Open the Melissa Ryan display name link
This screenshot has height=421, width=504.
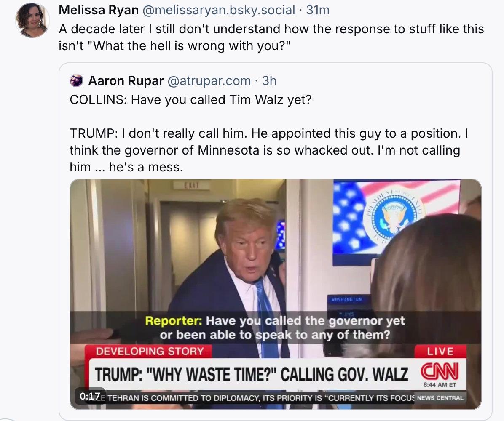(x=99, y=10)
